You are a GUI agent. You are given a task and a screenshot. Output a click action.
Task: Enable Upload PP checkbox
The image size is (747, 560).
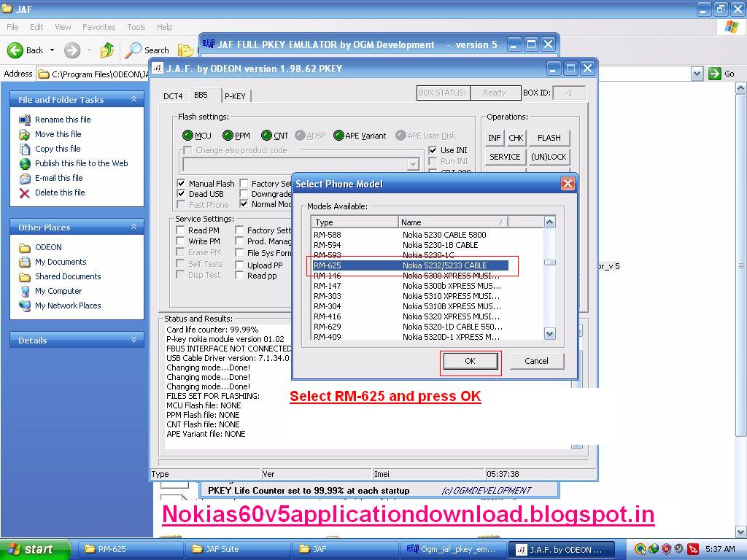239,265
